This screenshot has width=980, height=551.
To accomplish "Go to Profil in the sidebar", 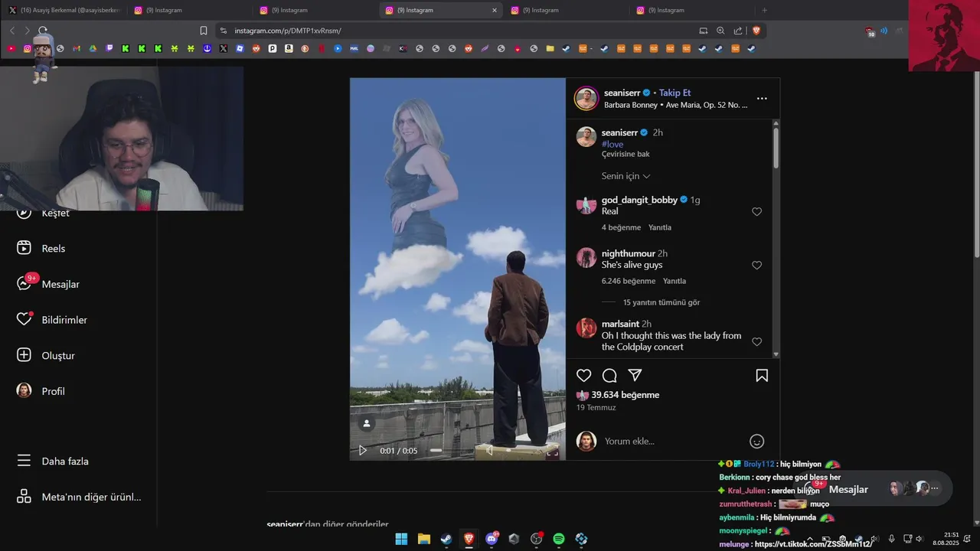I will [40, 391].
